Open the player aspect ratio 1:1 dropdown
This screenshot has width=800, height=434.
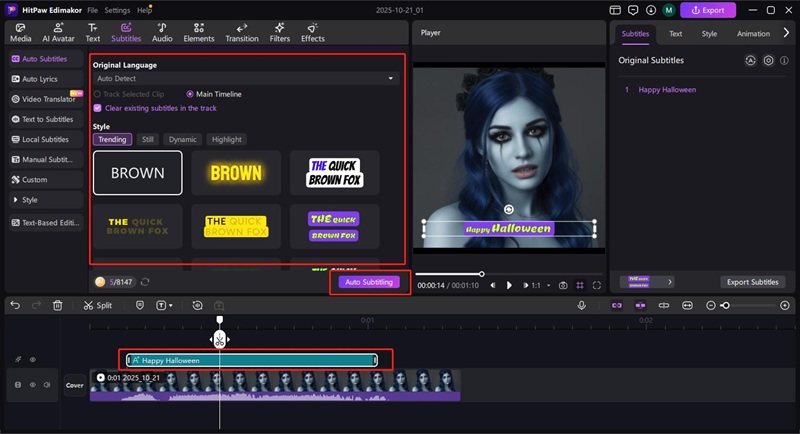(539, 285)
